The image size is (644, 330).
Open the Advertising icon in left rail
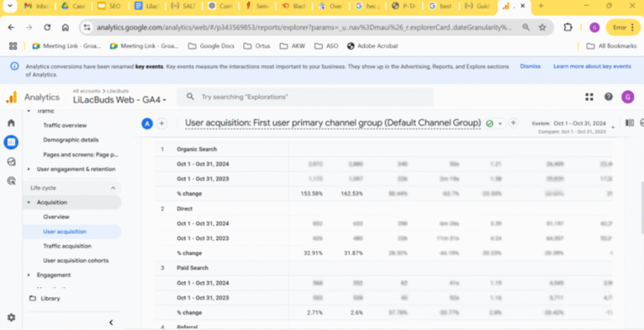[11, 181]
